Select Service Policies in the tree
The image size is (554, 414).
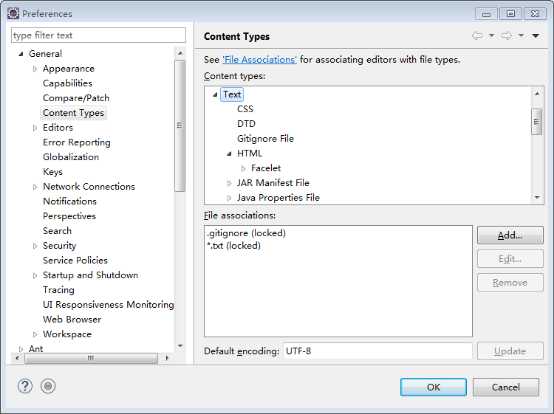coord(75,260)
